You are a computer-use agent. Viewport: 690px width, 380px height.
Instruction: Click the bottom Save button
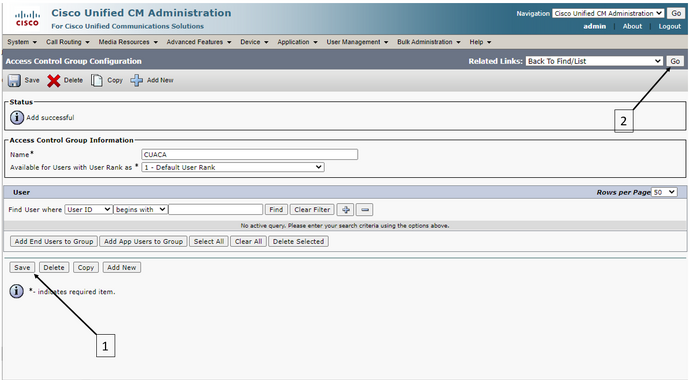[x=22, y=267]
